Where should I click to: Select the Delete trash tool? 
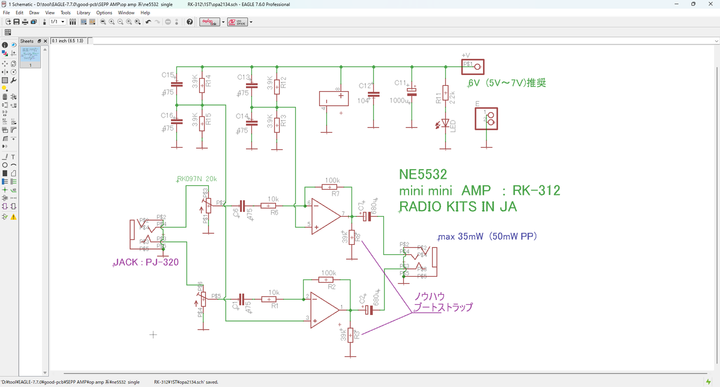[5, 97]
